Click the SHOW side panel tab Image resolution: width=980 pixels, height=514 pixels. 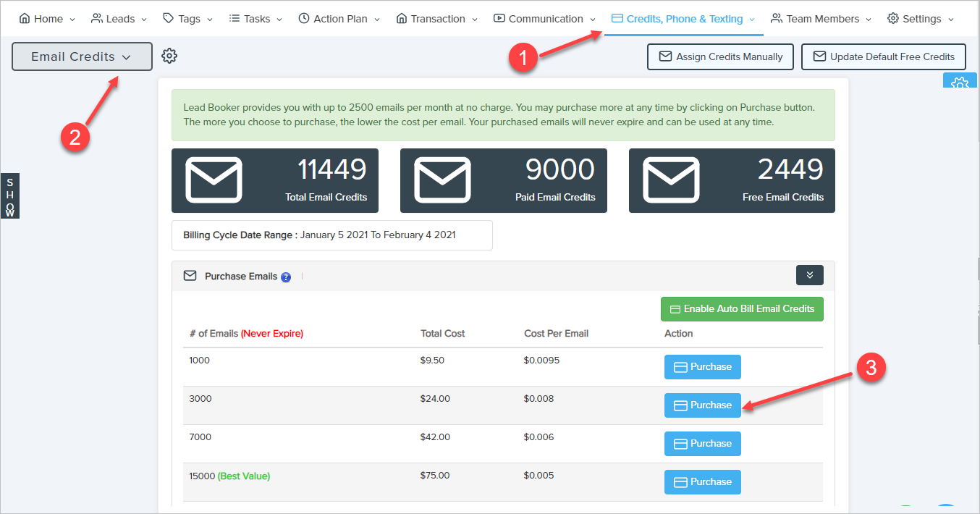pos(10,196)
